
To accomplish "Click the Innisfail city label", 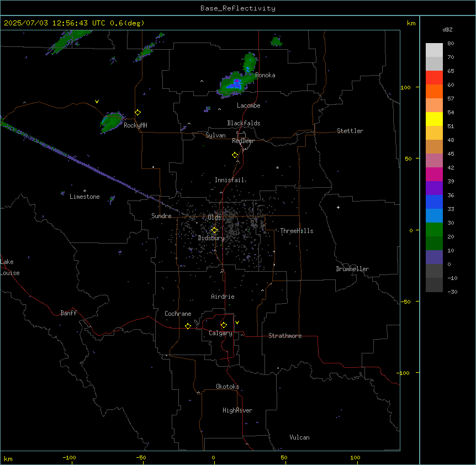I will (230, 180).
